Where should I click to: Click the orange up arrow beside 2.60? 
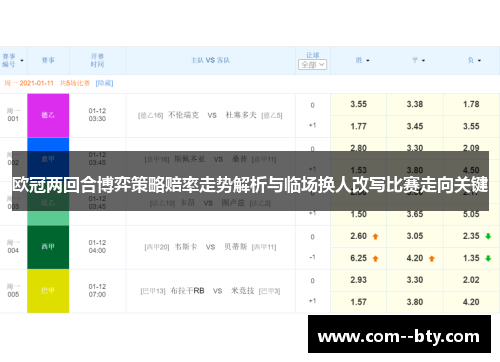click(375, 236)
